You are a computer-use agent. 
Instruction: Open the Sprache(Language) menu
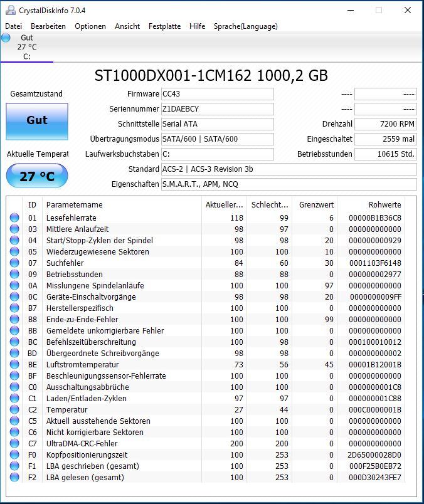(246, 26)
